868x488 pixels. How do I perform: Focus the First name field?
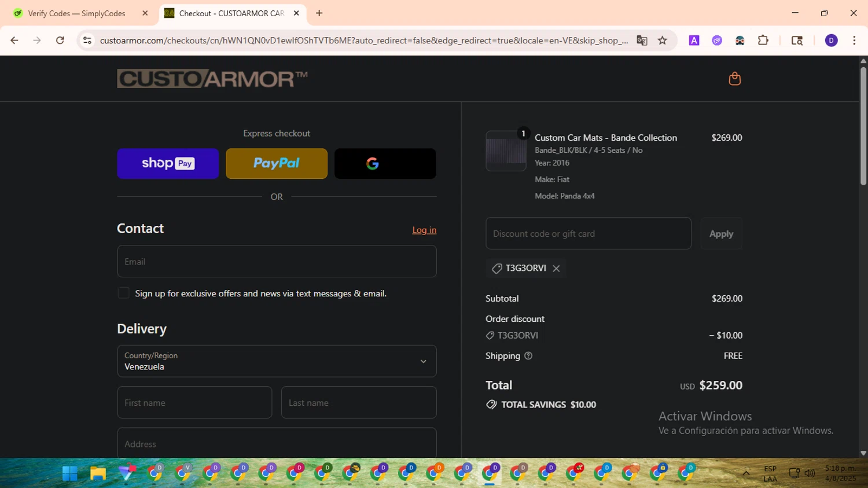194,402
